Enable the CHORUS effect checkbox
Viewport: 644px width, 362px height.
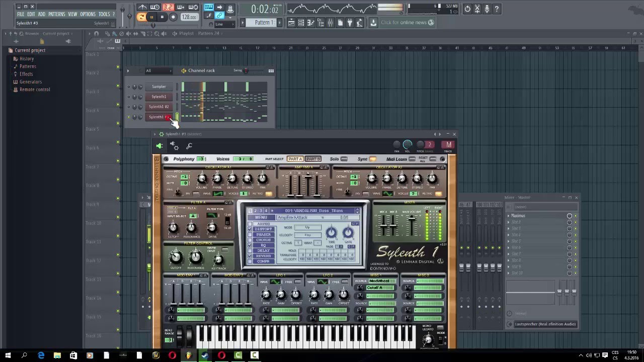click(x=250, y=240)
